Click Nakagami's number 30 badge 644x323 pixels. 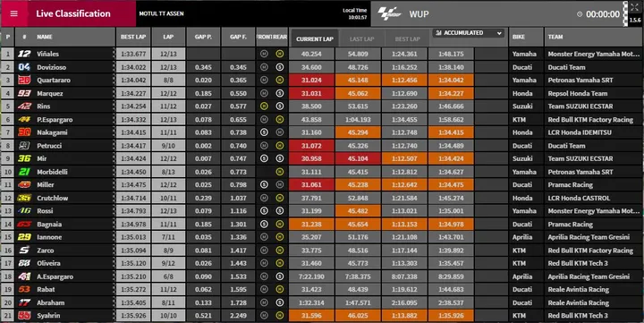click(x=24, y=132)
